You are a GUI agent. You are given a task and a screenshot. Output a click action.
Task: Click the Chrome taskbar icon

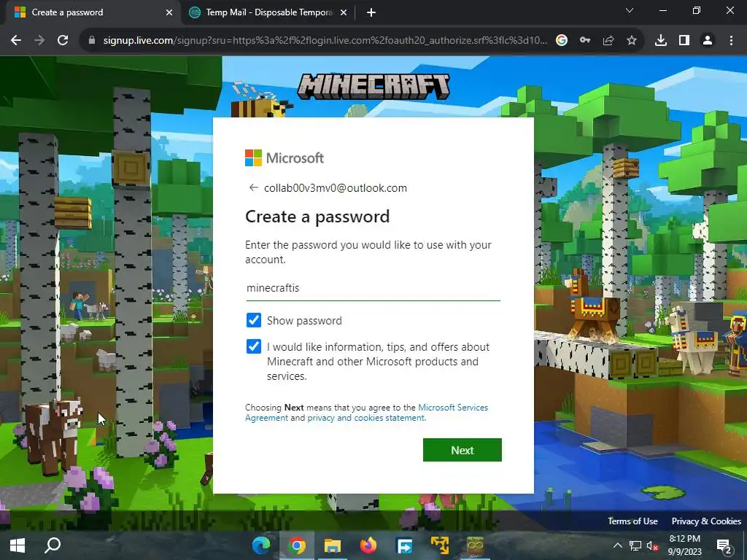(x=297, y=545)
